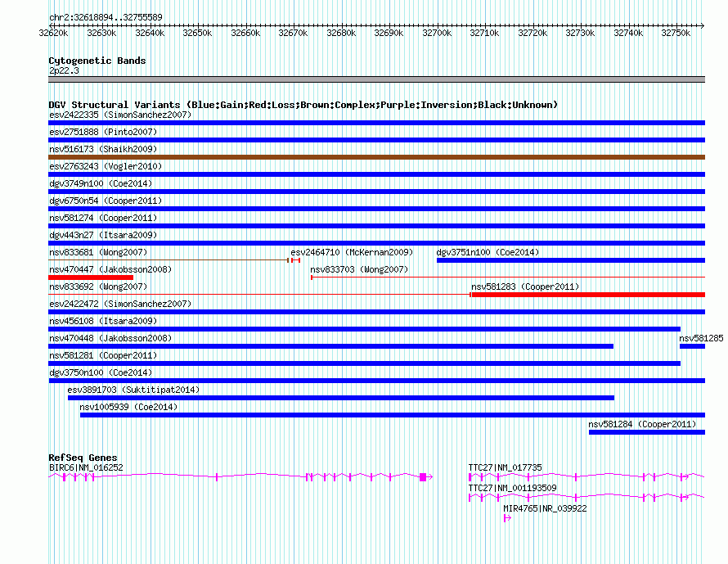Select the TTC27|NM_017735 gene label
The height and width of the screenshot is (564, 728).
[x=506, y=468]
